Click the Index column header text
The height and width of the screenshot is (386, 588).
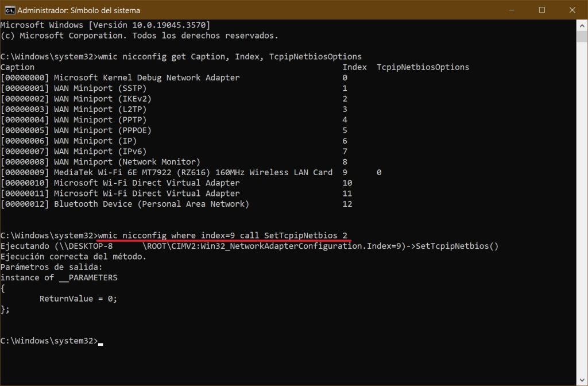coord(354,67)
